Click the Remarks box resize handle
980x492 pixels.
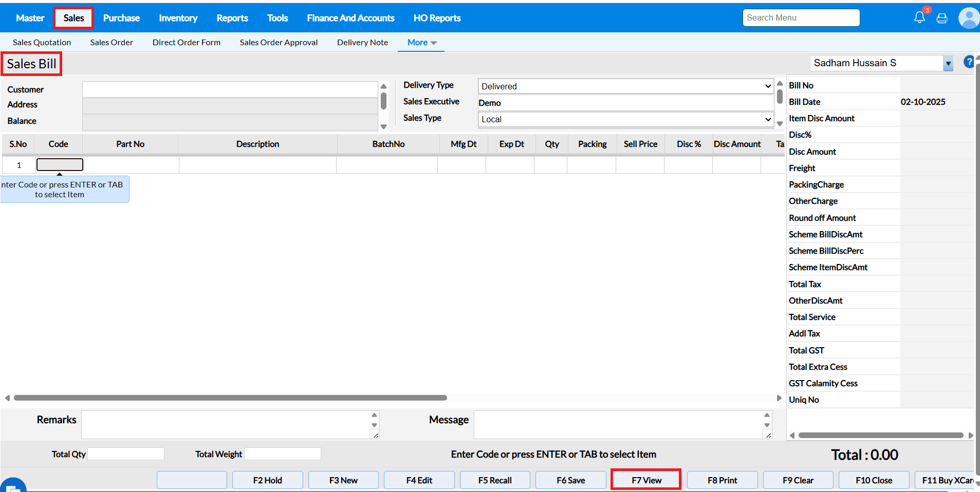(376, 435)
